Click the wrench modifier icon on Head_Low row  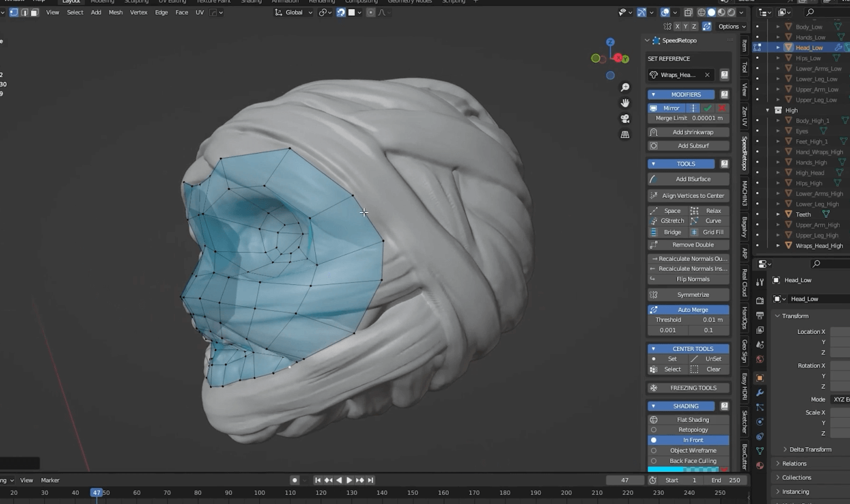[x=838, y=47]
